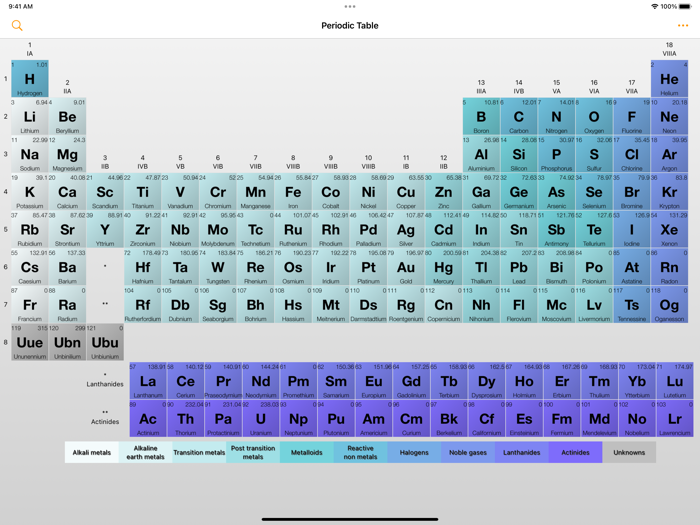Image resolution: width=700 pixels, height=525 pixels.
Task: Choose the Halogens legend swatch
Action: click(414, 452)
